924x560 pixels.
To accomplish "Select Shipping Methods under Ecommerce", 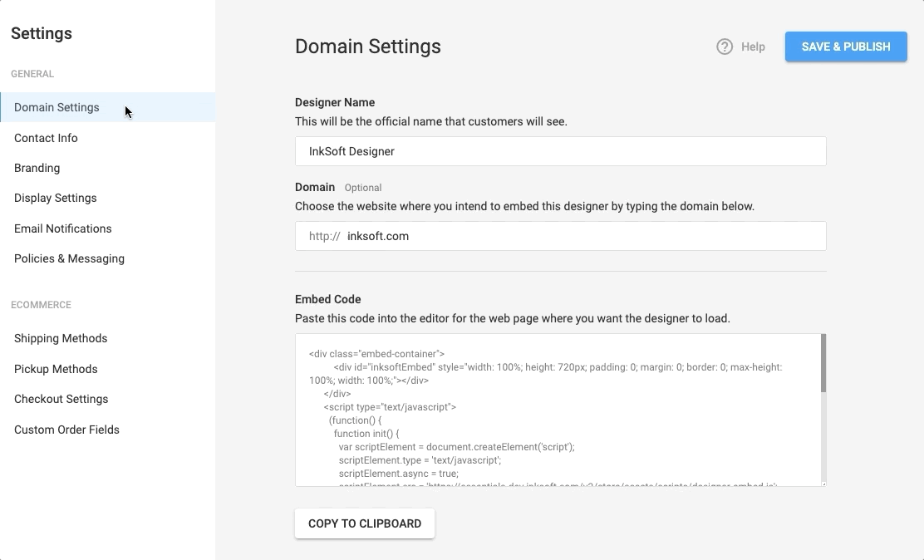I will [x=61, y=338].
